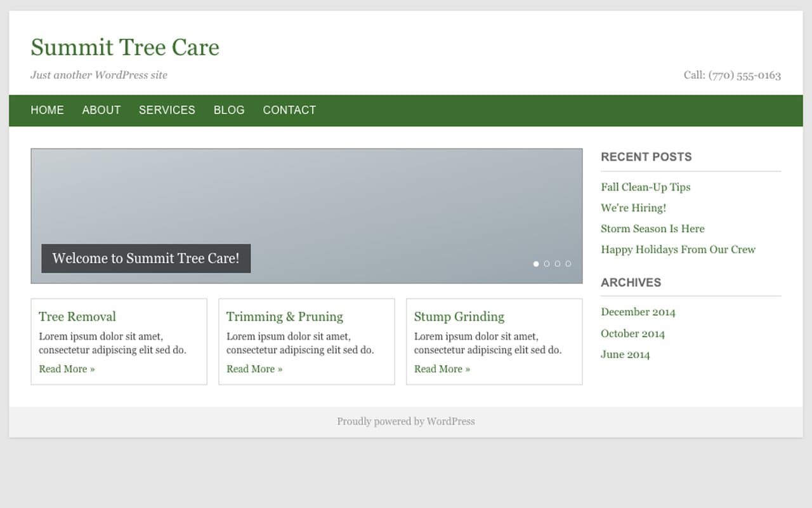The width and height of the screenshot is (812, 508).
Task: Select SERVICES in the green menu bar
Action: [x=167, y=110]
